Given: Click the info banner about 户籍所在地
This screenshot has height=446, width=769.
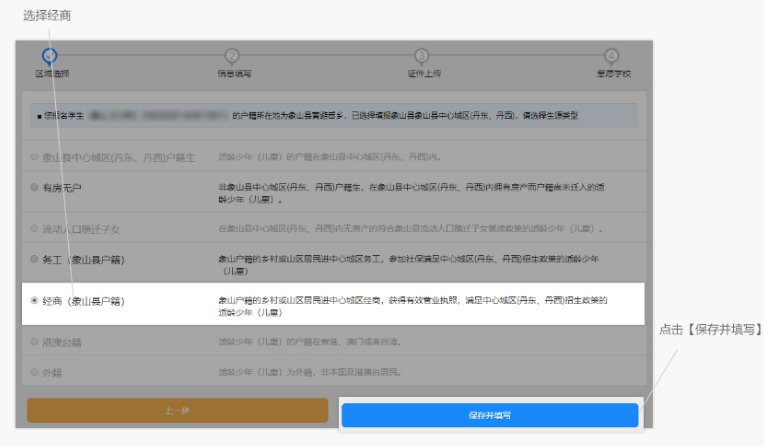Looking at the screenshot, I should click(x=330, y=116).
